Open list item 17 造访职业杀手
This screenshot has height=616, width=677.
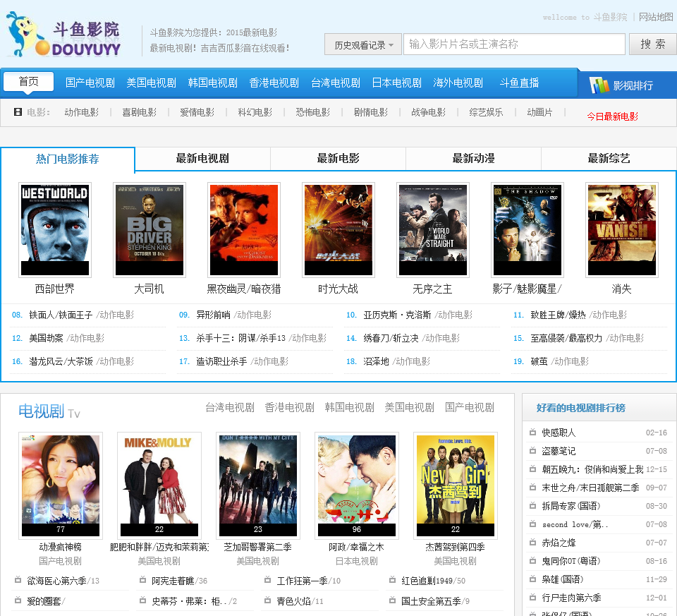coord(221,361)
